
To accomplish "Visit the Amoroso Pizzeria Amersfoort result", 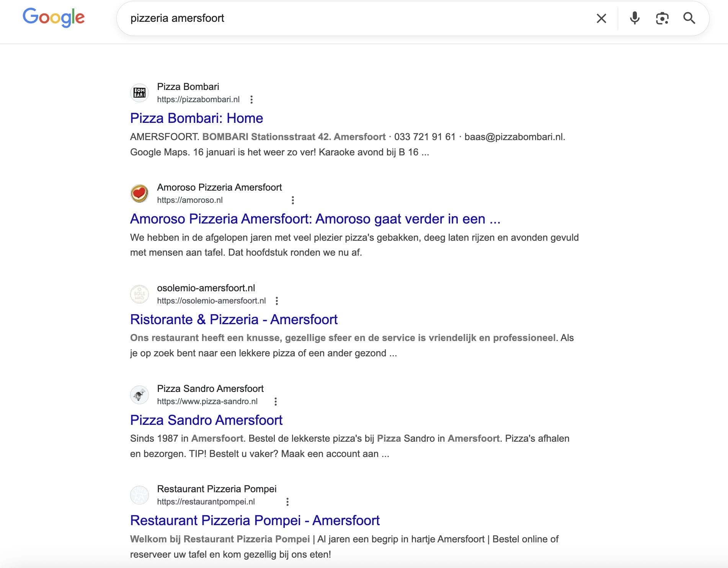I will 316,219.
